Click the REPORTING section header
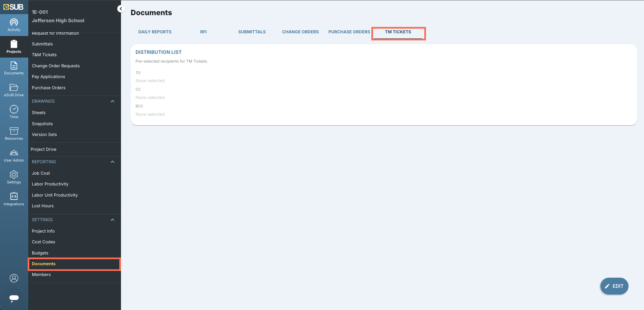 [x=44, y=162]
